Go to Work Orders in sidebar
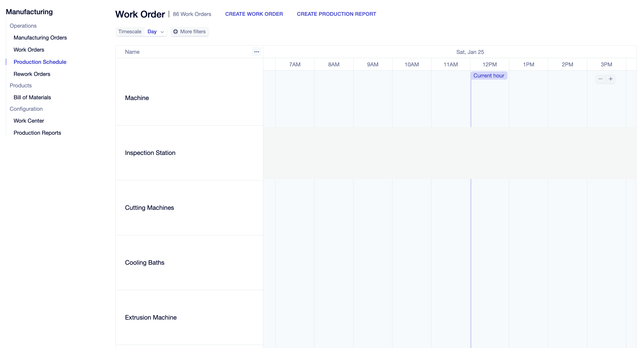This screenshot has width=644, height=348. [x=29, y=50]
